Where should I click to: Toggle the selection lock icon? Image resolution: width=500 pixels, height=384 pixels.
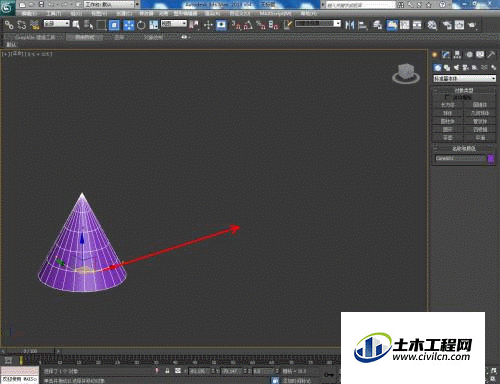(167, 371)
